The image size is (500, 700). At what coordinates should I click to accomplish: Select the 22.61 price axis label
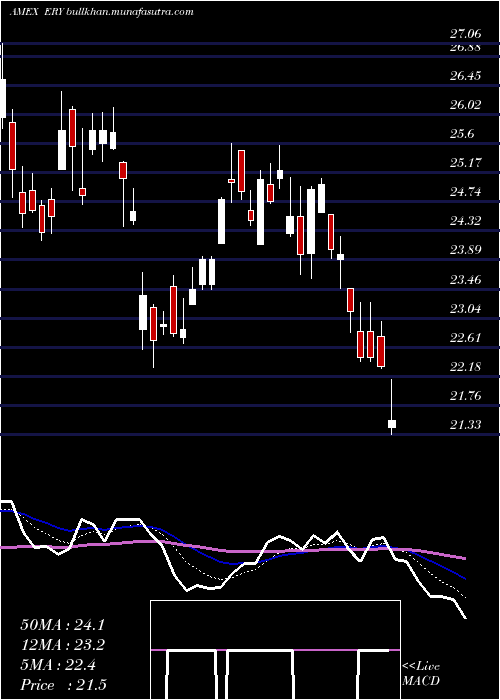465,338
